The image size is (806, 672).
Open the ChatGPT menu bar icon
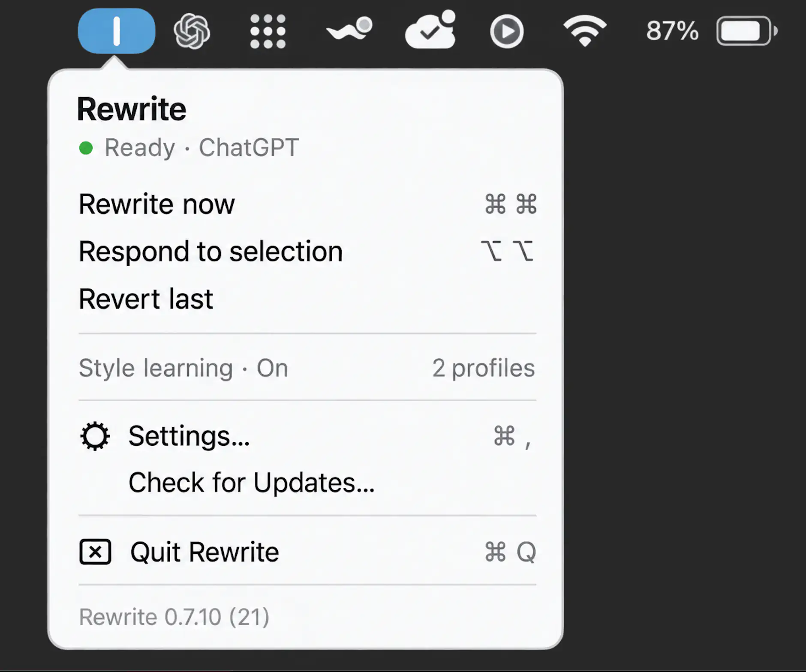pyautogui.click(x=192, y=31)
